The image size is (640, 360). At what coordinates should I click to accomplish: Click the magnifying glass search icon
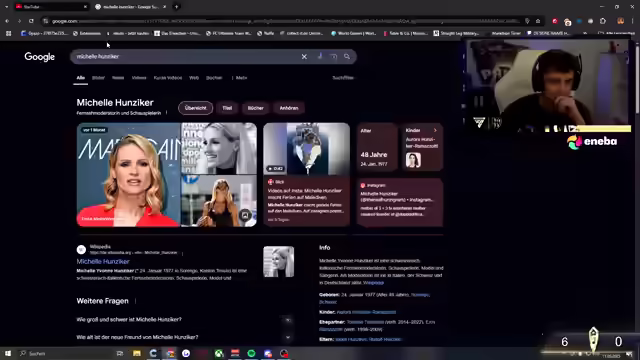pos(347,57)
